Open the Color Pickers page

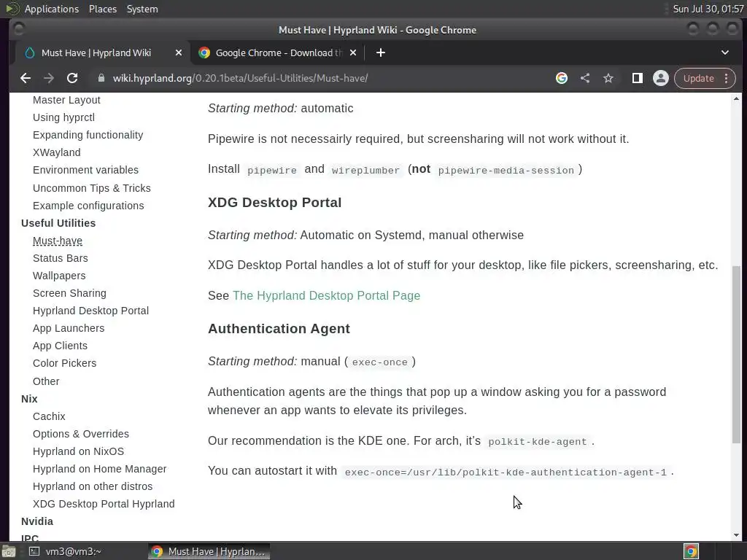click(x=64, y=363)
